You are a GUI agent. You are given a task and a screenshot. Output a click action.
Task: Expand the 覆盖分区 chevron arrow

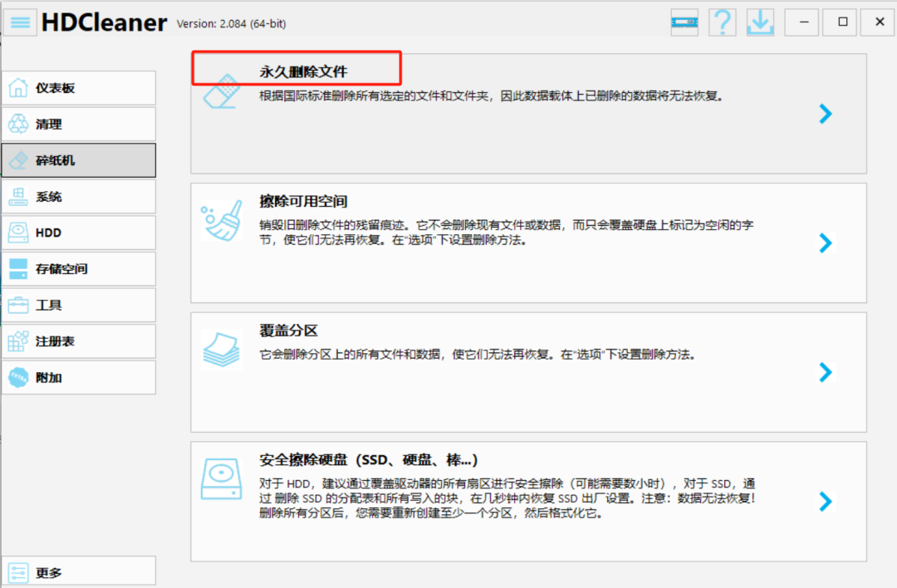coord(826,372)
